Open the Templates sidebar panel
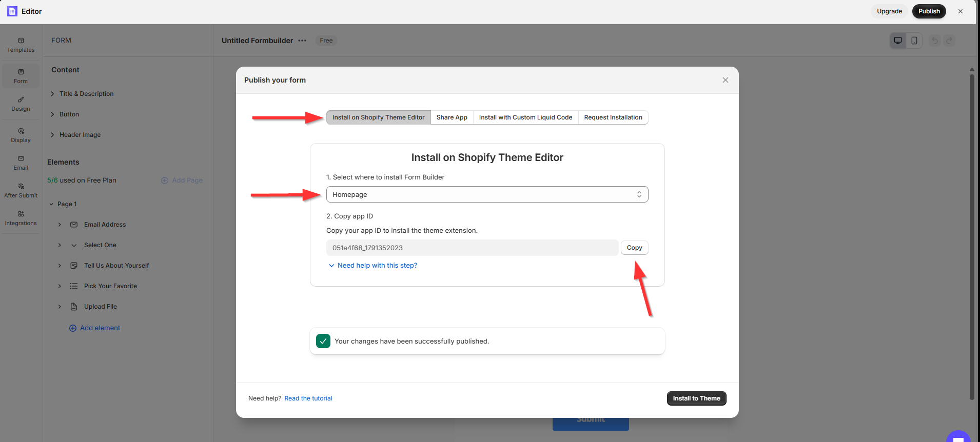This screenshot has height=442, width=980. pyautogui.click(x=21, y=45)
